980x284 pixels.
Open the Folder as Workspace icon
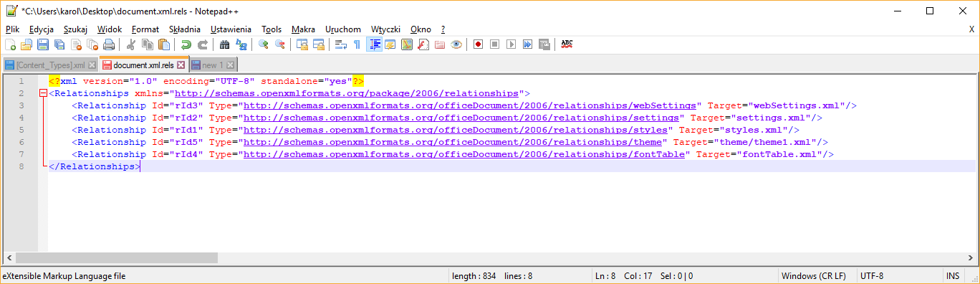439,44
